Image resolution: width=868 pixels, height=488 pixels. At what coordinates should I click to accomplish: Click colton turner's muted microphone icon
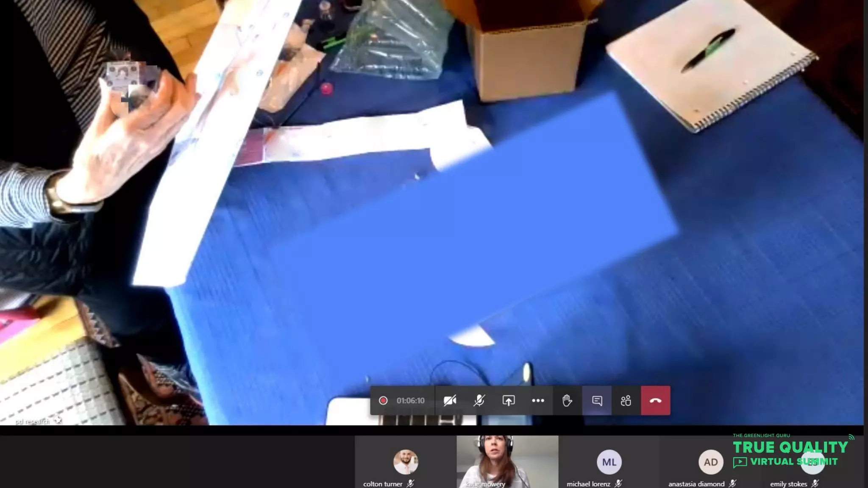(x=410, y=483)
